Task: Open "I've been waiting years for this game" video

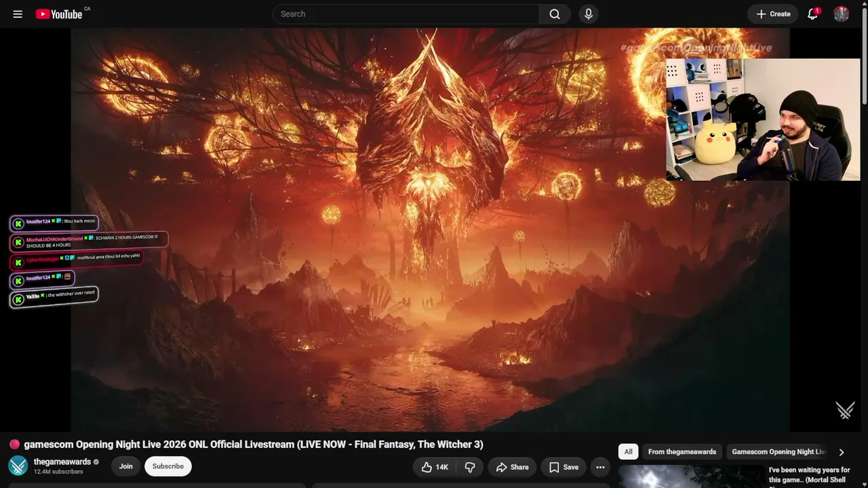Action: click(x=810, y=475)
